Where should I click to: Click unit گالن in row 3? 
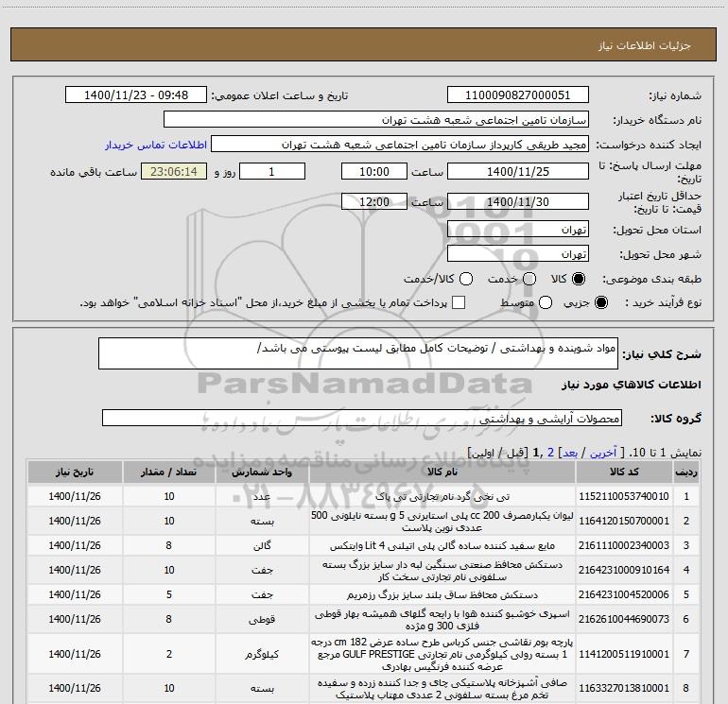tap(262, 546)
